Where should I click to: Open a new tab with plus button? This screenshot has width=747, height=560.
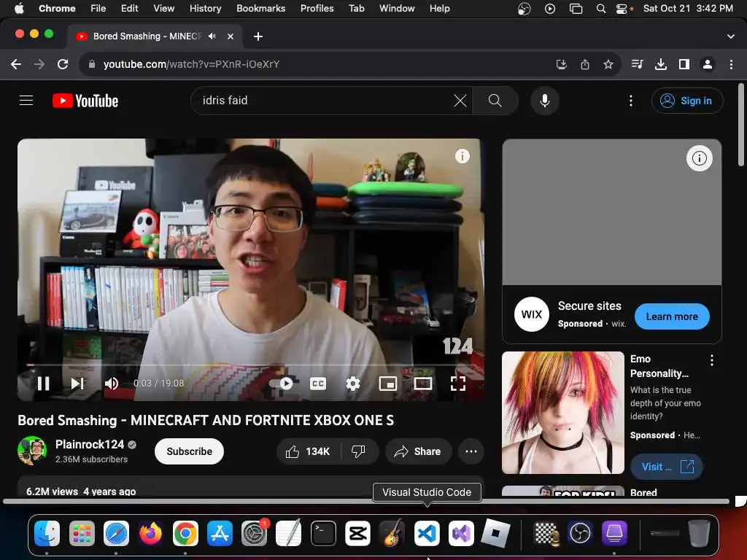click(x=258, y=36)
